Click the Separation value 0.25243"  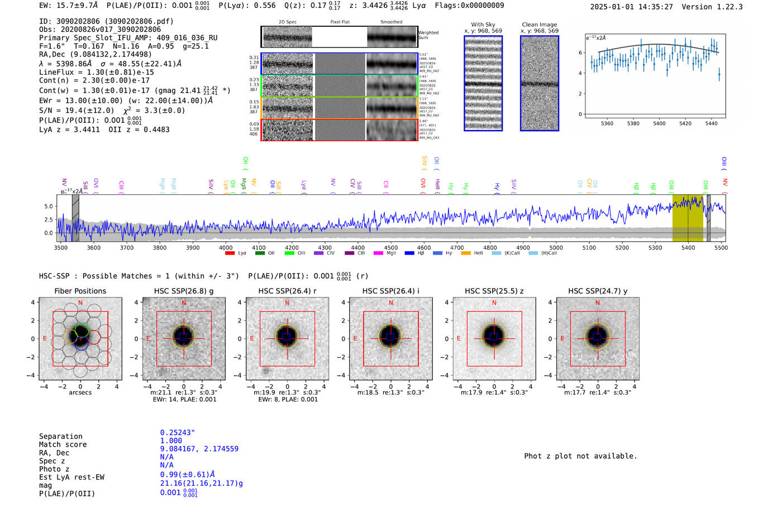pyautogui.click(x=178, y=433)
